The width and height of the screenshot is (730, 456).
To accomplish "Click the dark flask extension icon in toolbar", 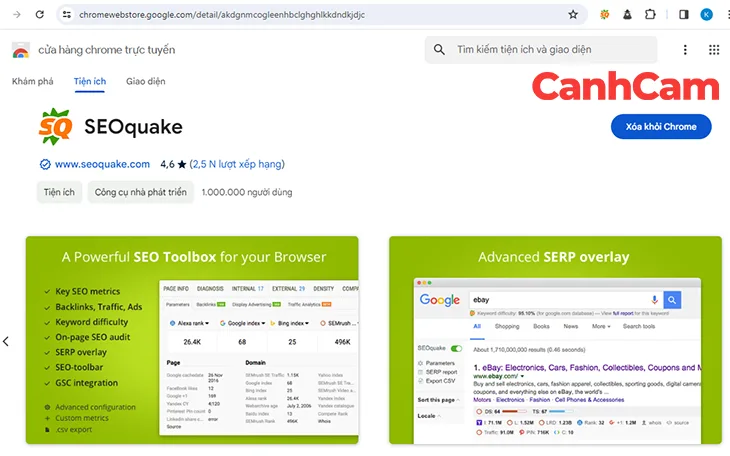I will click(627, 14).
